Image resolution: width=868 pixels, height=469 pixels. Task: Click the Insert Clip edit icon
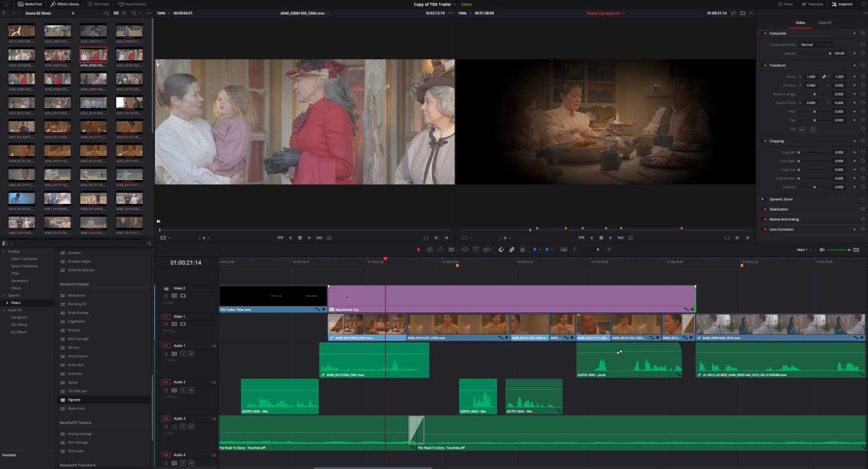click(x=465, y=249)
